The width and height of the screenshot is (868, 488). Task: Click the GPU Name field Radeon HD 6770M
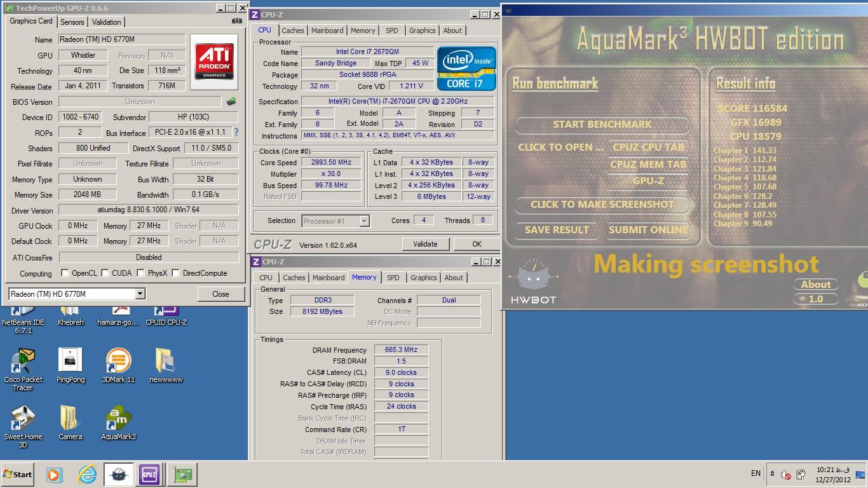[x=122, y=39]
